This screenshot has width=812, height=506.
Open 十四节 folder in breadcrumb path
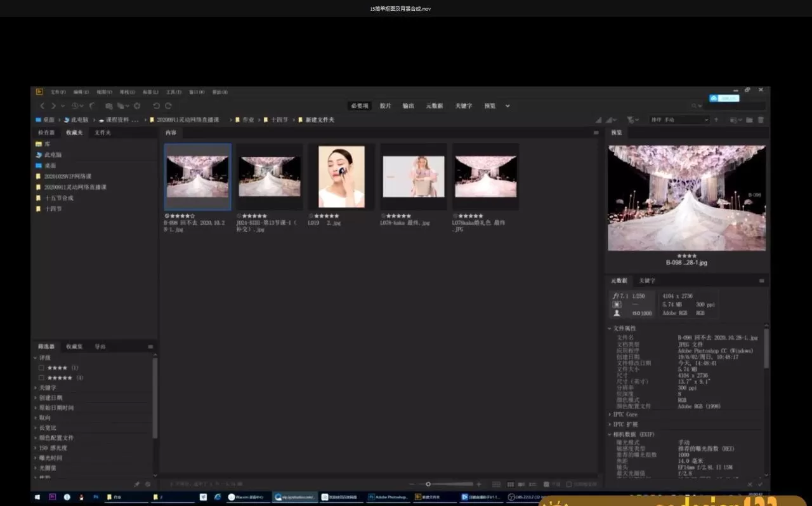point(279,120)
